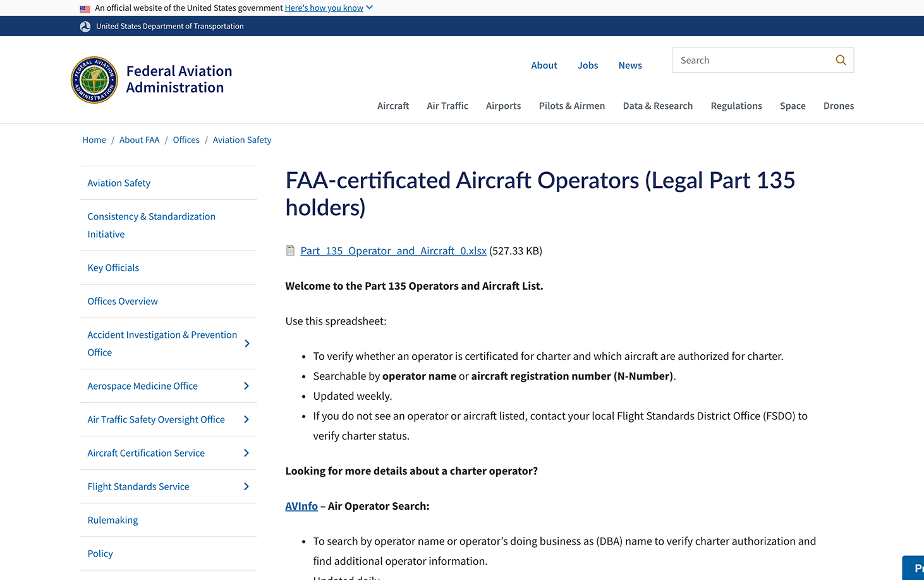The height and width of the screenshot is (580, 924).
Task: Expand Aircraft Certification Service chevron
Action: click(246, 453)
